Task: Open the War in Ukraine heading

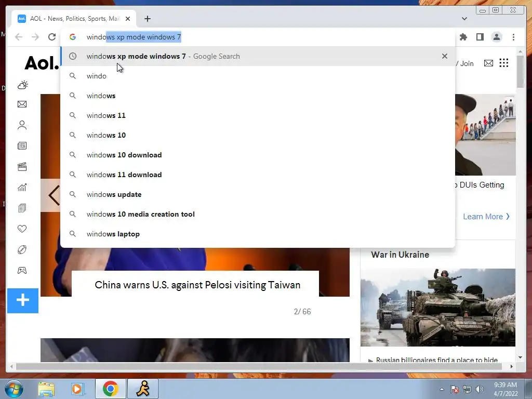Action: point(400,255)
